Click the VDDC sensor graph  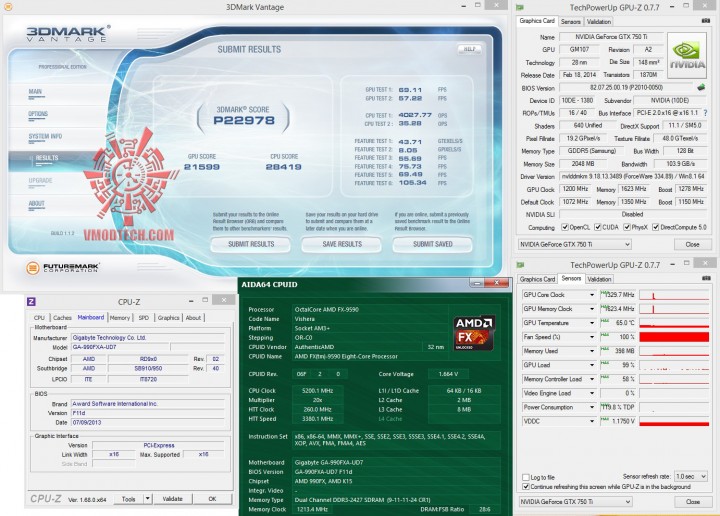pyautogui.click(x=674, y=421)
